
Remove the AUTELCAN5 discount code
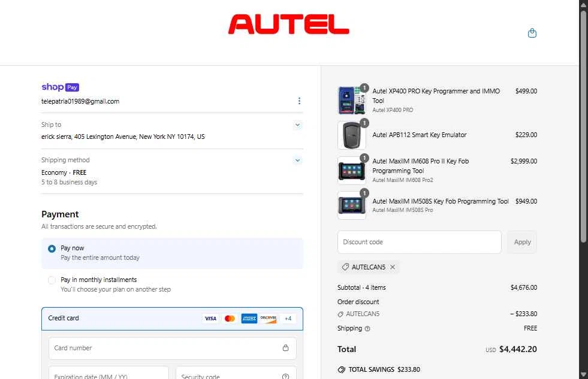tap(392, 267)
